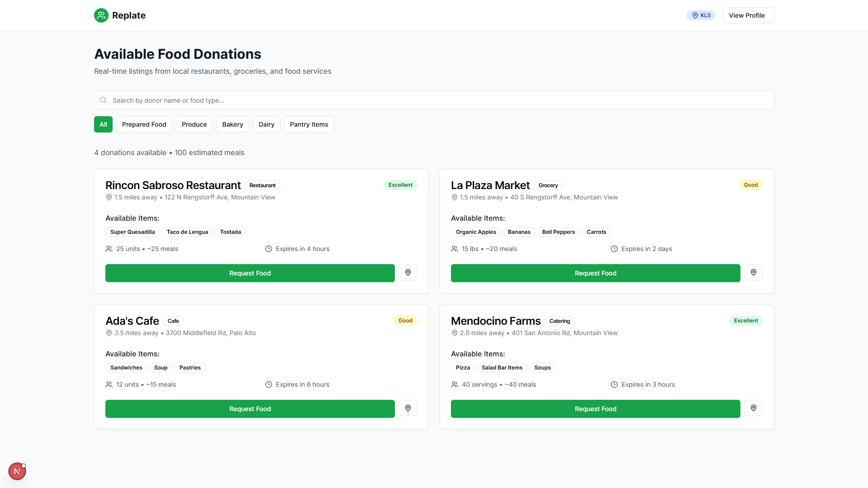Click people icon beside 40 servings
The height and width of the screenshot is (488, 868).
(x=455, y=384)
